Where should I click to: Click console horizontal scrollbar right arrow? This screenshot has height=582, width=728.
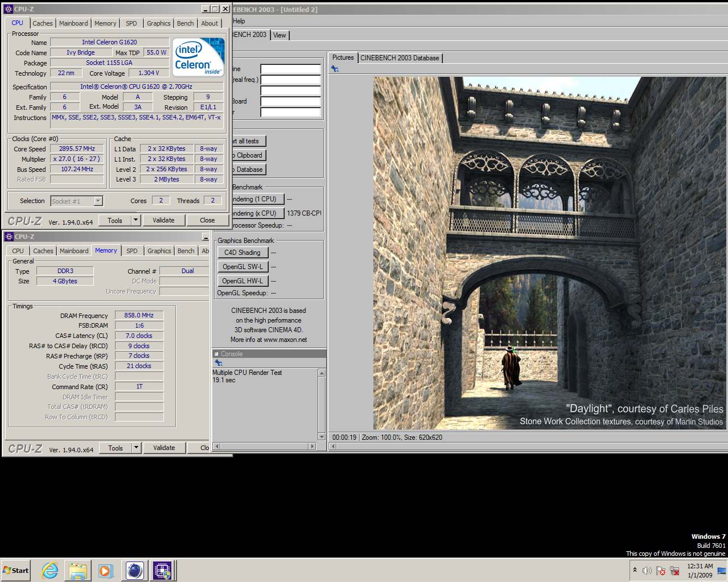(x=312, y=447)
